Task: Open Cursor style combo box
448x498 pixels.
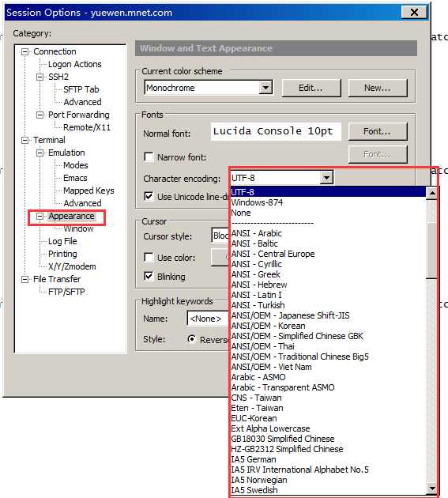Action: pyautogui.click(x=220, y=236)
